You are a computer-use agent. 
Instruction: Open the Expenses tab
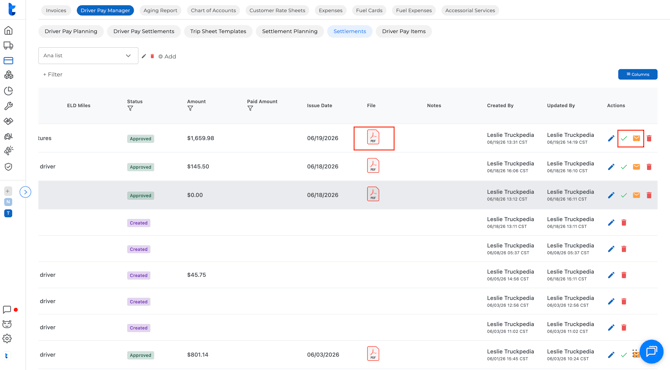(330, 10)
